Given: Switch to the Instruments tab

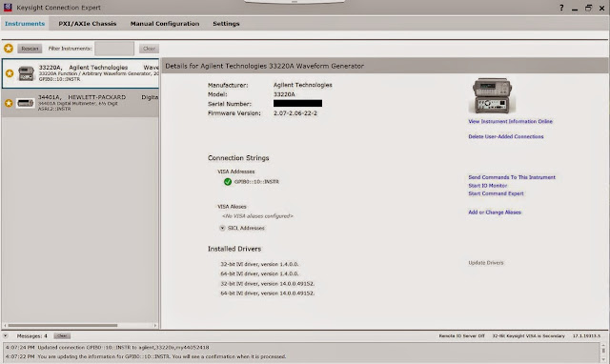Looking at the screenshot, I should click(25, 23).
